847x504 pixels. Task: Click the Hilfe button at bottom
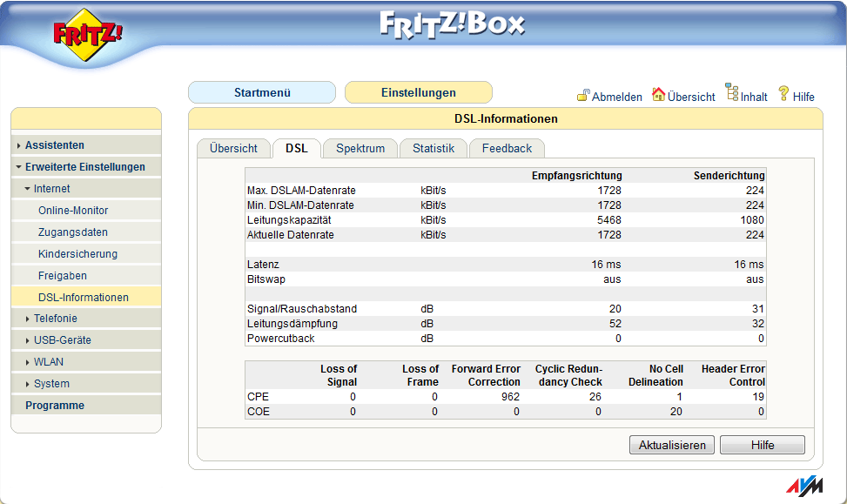pyautogui.click(x=763, y=445)
